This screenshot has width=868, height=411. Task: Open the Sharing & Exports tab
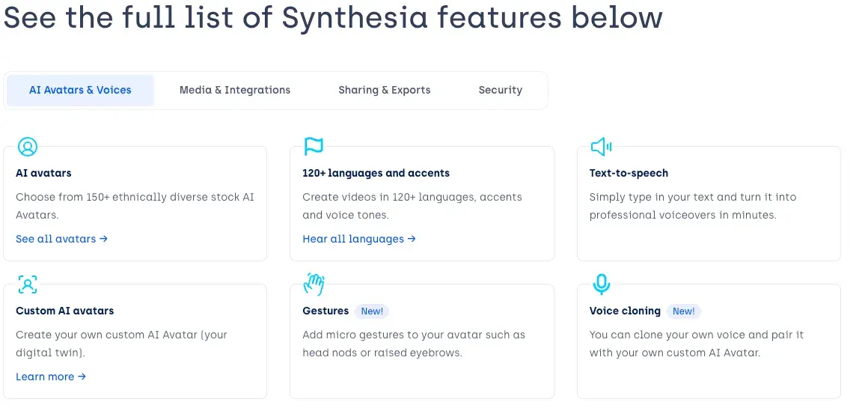pyautogui.click(x=385, y=91)
